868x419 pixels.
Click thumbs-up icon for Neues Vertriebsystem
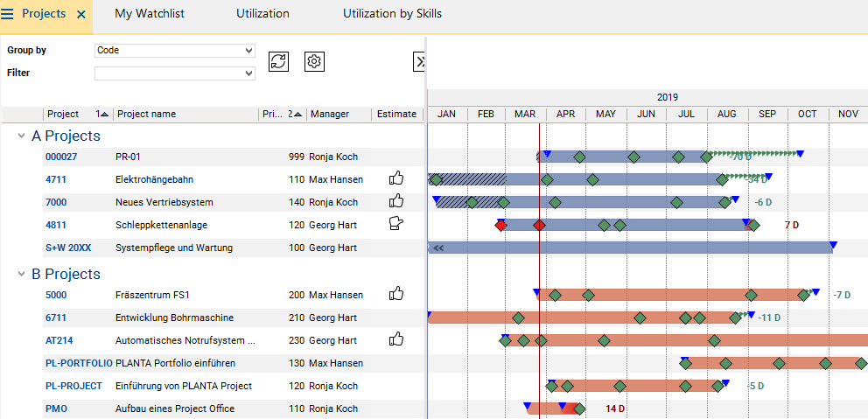(396, 201)
